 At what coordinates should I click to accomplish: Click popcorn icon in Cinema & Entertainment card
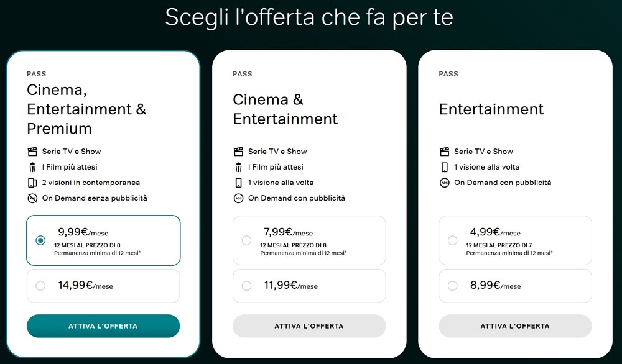click(238, 167)
